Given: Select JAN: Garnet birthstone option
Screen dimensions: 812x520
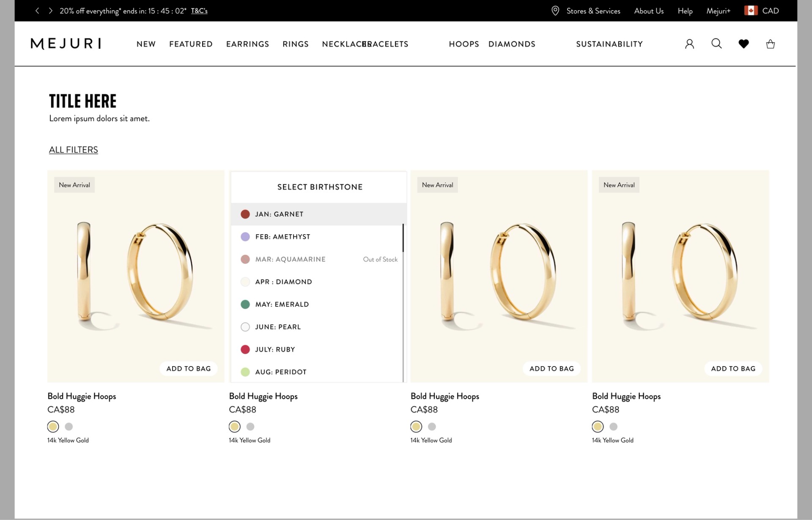Looking at the screenshot, I should (x=279, y=214).
